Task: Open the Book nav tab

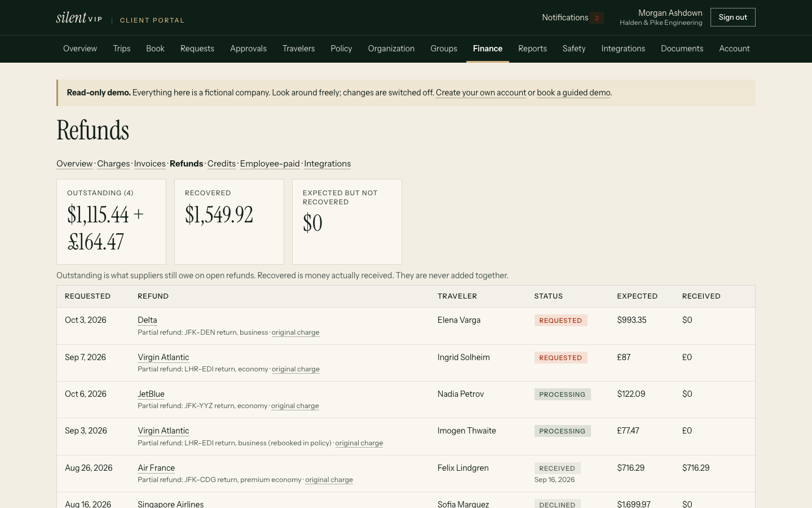Action: click(155, 49)
